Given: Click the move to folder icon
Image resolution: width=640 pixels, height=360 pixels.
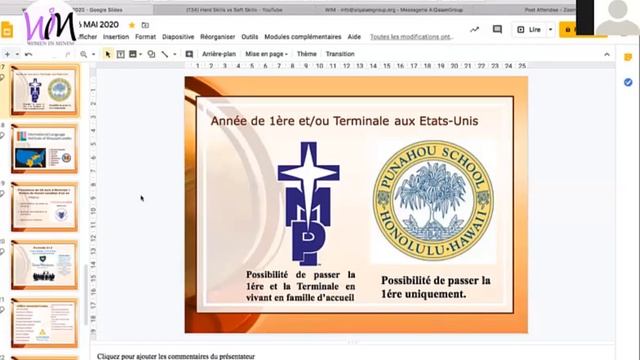Looking at the screenshot, I should (145, 25).
